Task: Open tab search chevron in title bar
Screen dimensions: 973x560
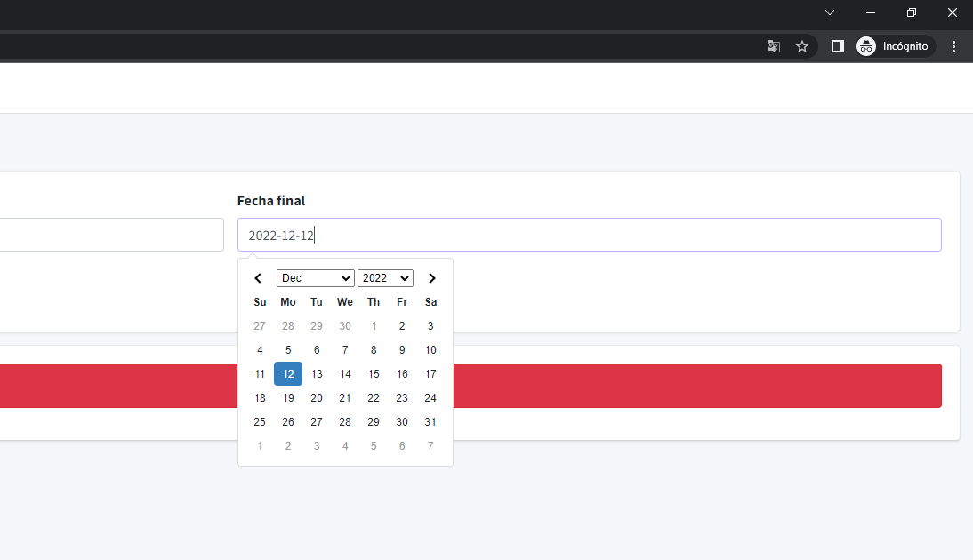Action: tap(830, 12)
